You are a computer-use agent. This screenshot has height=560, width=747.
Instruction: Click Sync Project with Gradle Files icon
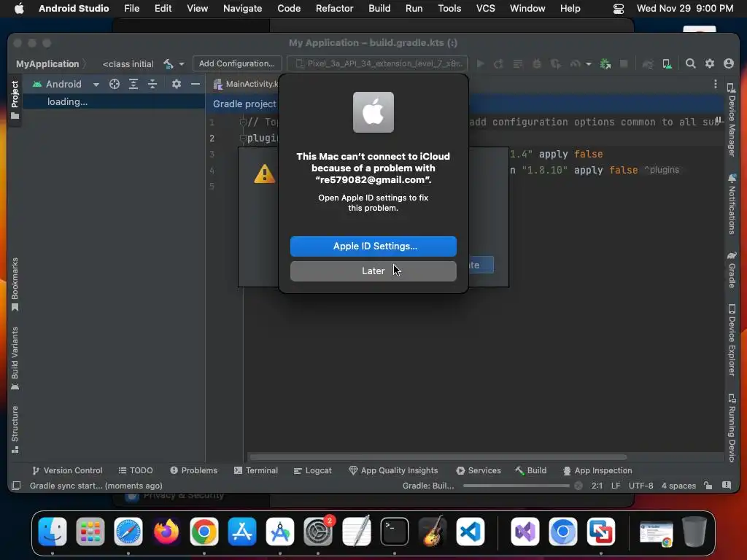[x=648, y=64]
